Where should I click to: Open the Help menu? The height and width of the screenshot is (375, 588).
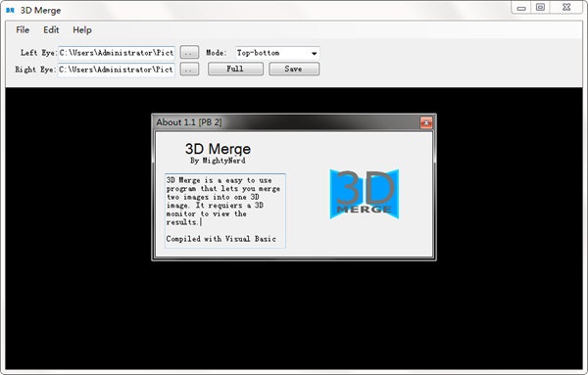(x=82, y=30)
